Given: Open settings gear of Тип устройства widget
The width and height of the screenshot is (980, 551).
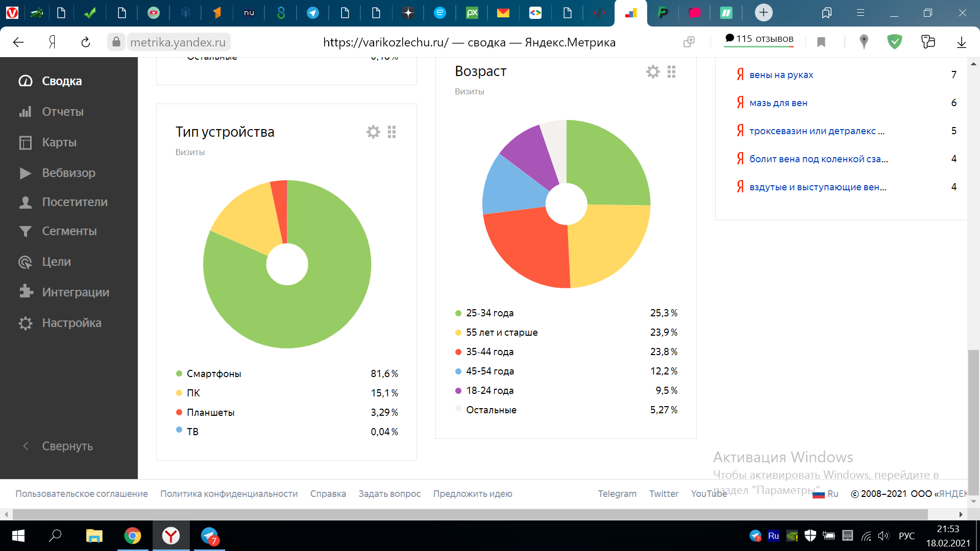Looking at the screenshot, I should pos(373,132).
